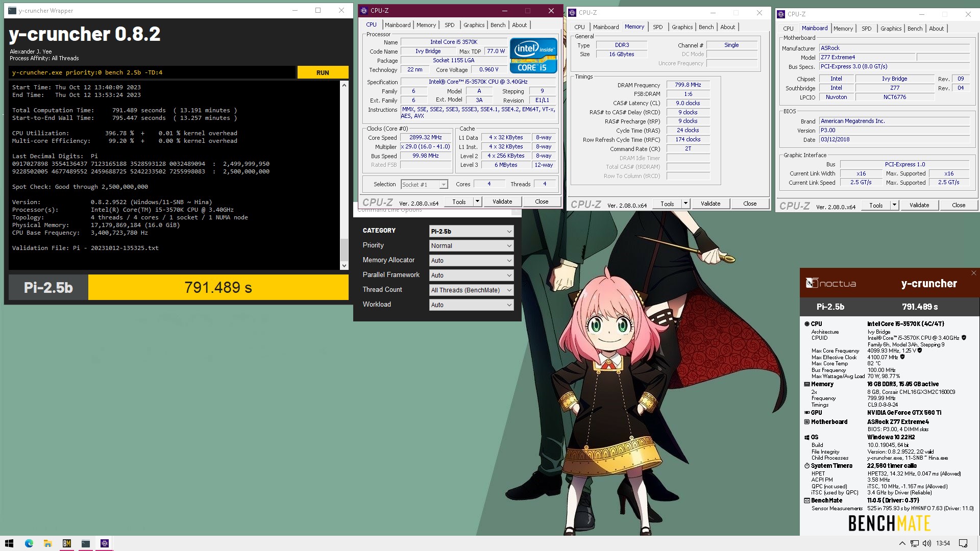Switch to Mainboard tab in first CPU-Z window
This screenshot has height=551, width=980.
coord(398,25)
